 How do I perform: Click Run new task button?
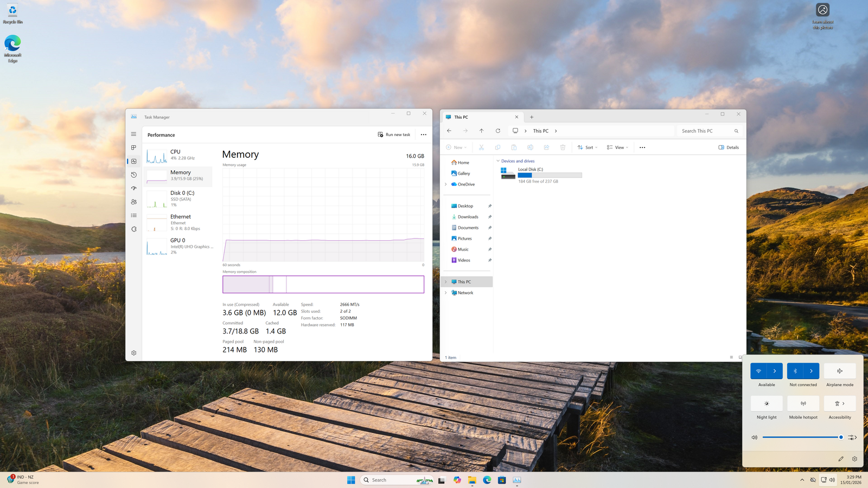click(x=394, y=134)
